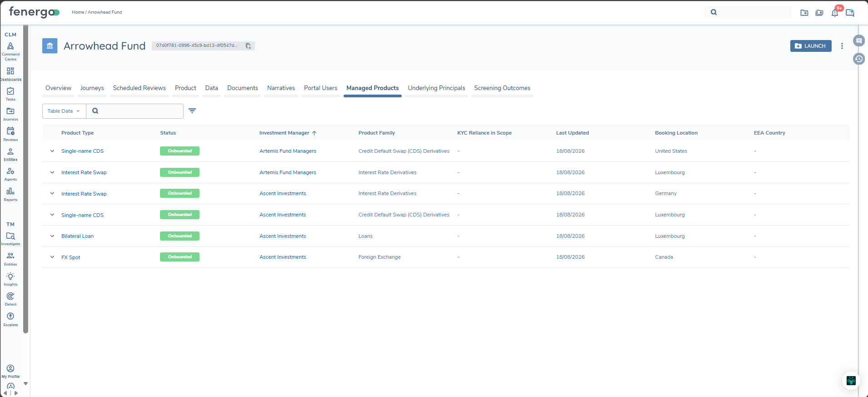The image size is (868, 397).
Task: Open My Profile in the sidebar
Action: 10,371
